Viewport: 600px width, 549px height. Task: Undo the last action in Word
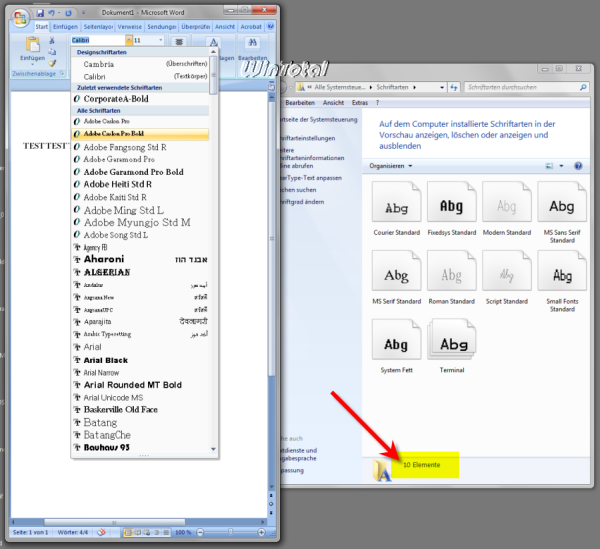51,13
